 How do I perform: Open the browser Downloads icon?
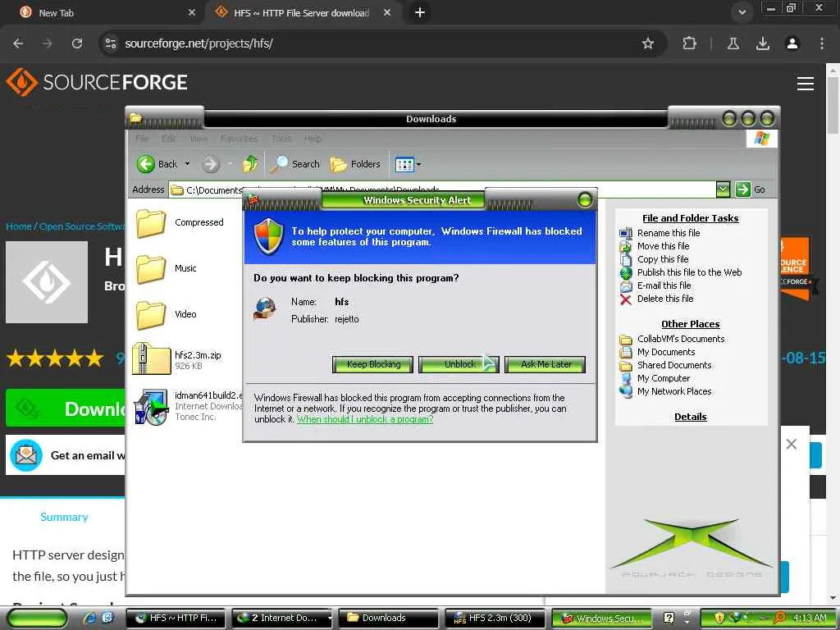[762, 43]
